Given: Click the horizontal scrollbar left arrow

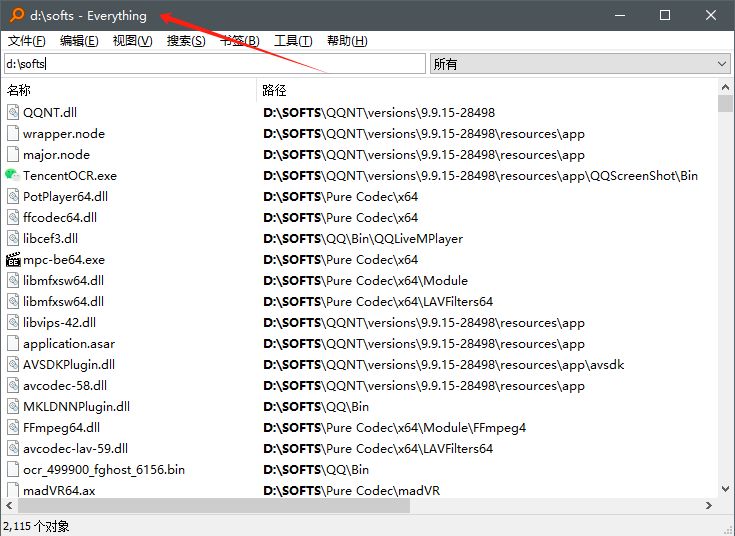Looking at the screenshot, I should click(9, 506).
